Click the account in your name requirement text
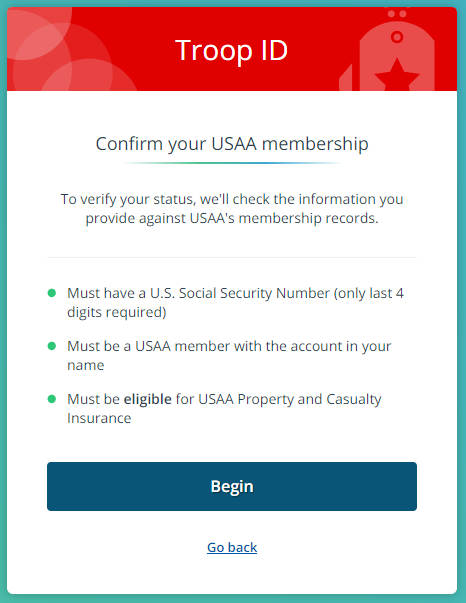 coord(229,355)
